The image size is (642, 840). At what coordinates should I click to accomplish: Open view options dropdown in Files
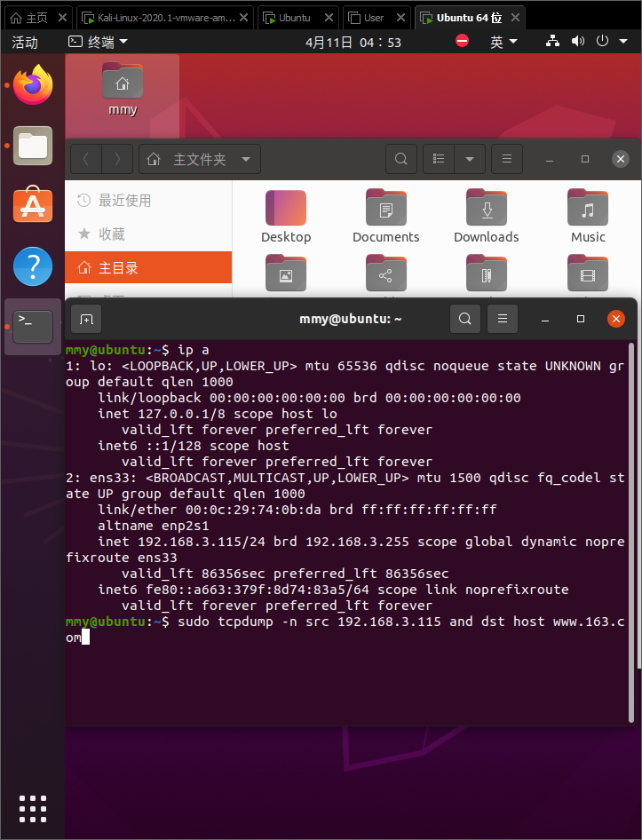[x=470, y=159]
